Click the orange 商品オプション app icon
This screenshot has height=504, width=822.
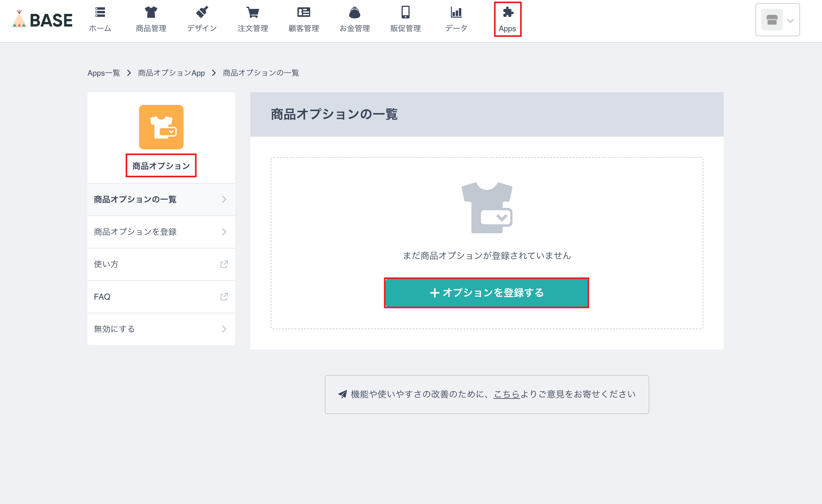(161, 127)
